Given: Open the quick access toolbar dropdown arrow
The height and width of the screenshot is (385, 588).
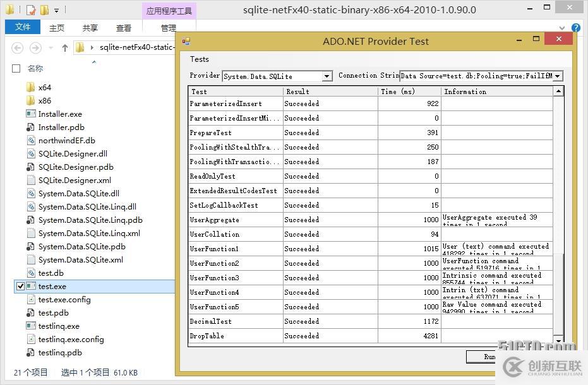Looking at the screenshot, I should (x=56, y=11).
